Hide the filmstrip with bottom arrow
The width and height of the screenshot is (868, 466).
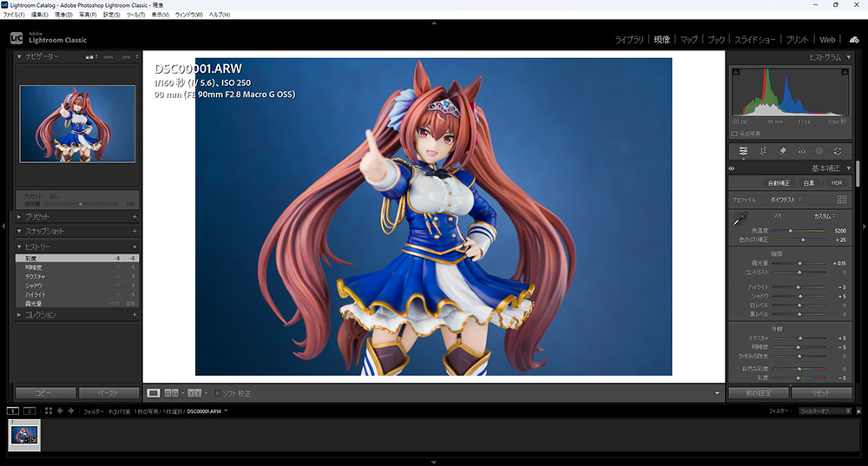tap(434, 463)
